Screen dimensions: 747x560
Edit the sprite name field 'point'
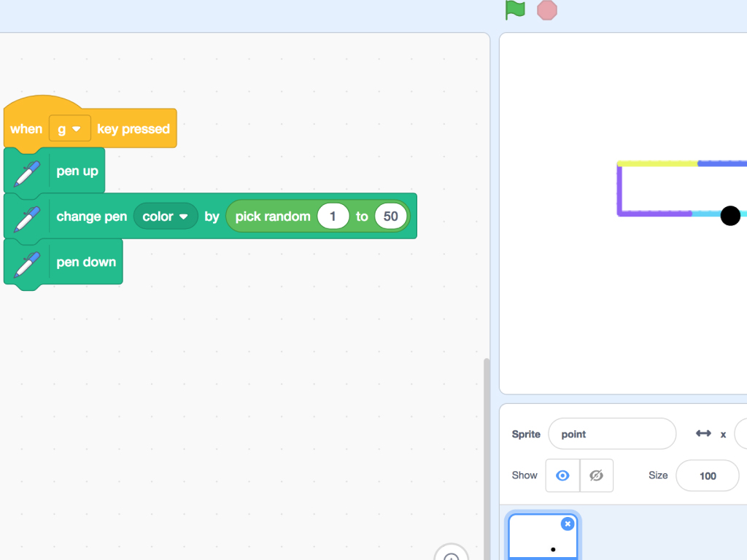click(x=612, y=434)
